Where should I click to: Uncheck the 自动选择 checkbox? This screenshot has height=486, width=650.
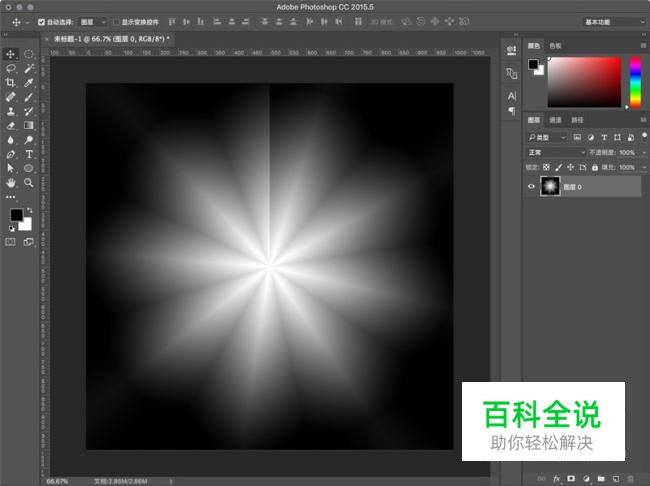pos(41,21)
